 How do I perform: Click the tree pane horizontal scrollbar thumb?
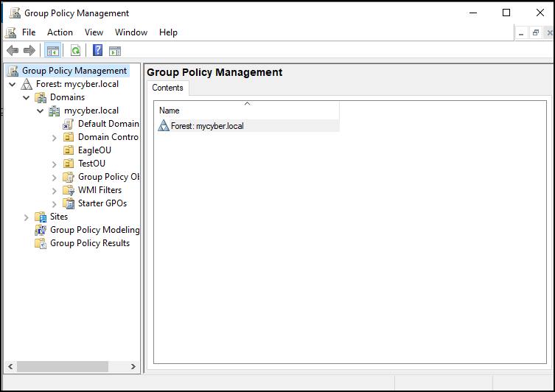63,366
